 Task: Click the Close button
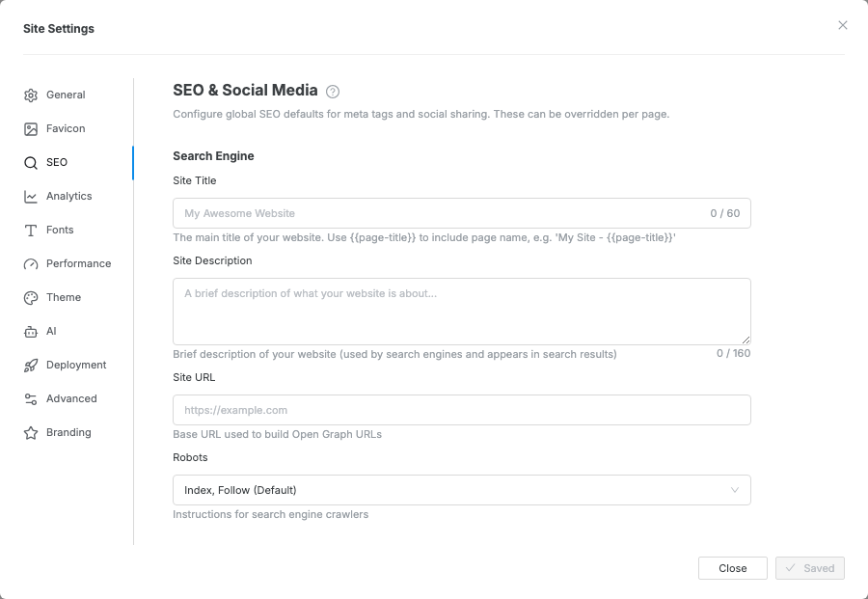733,568
